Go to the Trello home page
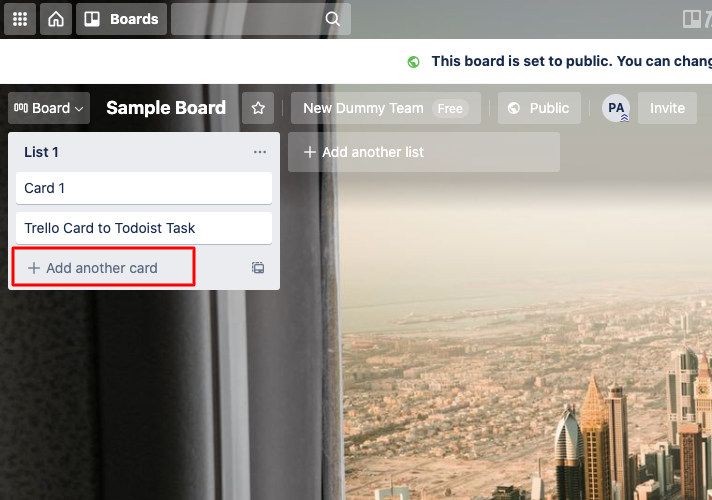The image size is (712, 500). pyautogui.click(x=56, y=19)
